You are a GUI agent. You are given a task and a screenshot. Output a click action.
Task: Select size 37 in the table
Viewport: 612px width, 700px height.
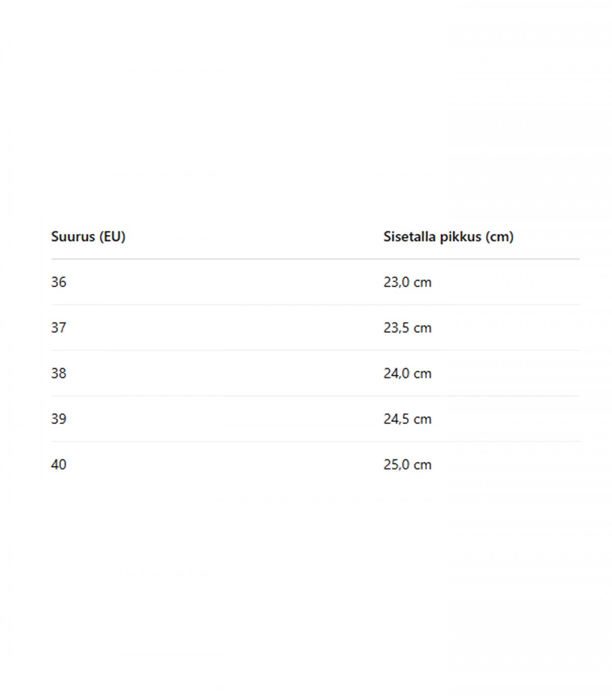[x=59, y=328]
